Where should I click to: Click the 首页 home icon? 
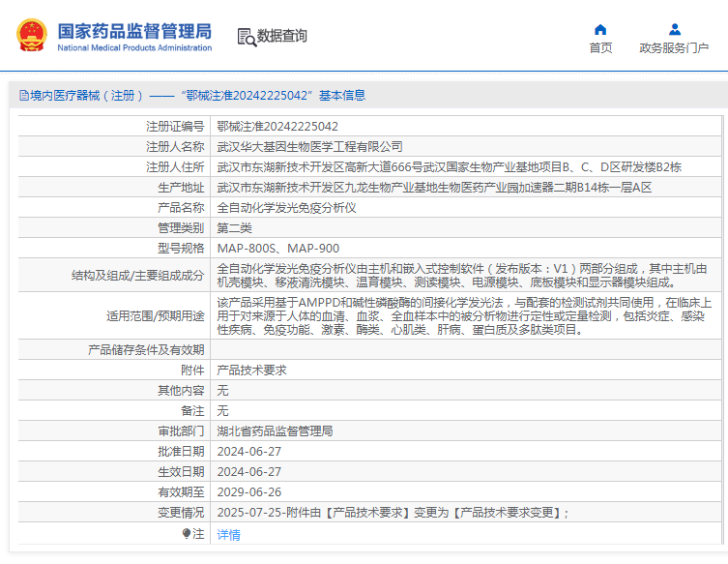point(600,30)
